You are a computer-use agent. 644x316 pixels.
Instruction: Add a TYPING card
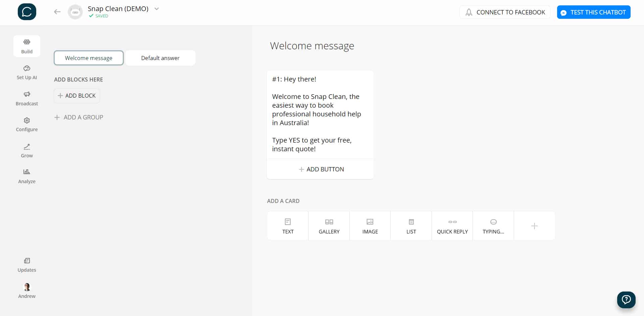493,226
